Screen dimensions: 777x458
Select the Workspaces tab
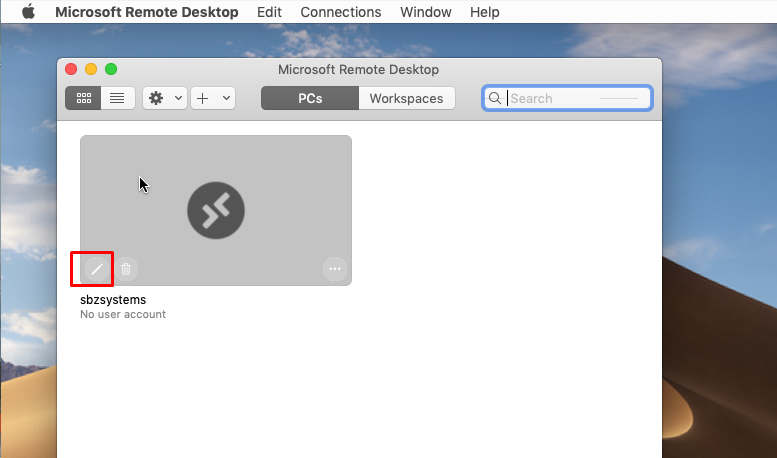(x=406, y=98)
